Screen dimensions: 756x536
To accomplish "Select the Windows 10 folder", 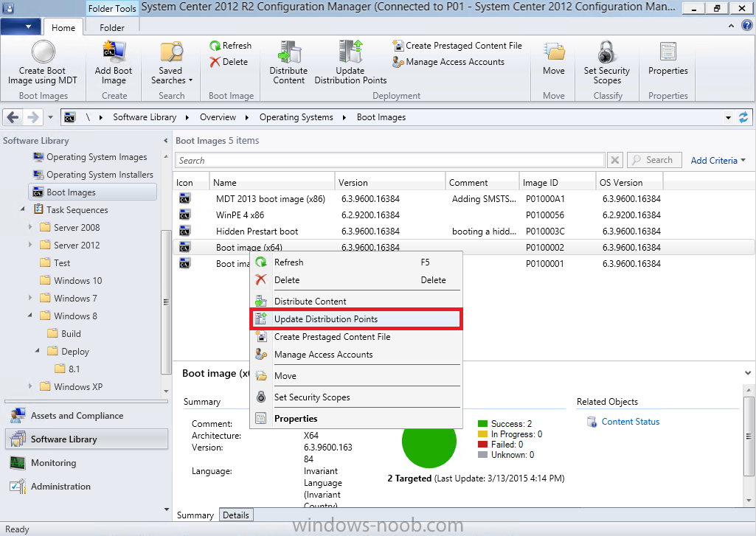I will pyautogui.click(x=70, y=280).
